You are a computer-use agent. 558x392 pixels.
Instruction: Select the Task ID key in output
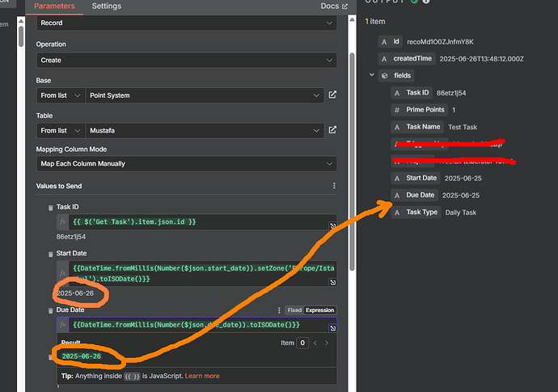[x=412, y=92]
